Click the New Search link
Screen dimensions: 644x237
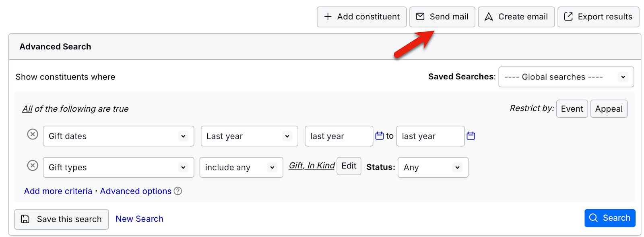click(x=139, y=219)
